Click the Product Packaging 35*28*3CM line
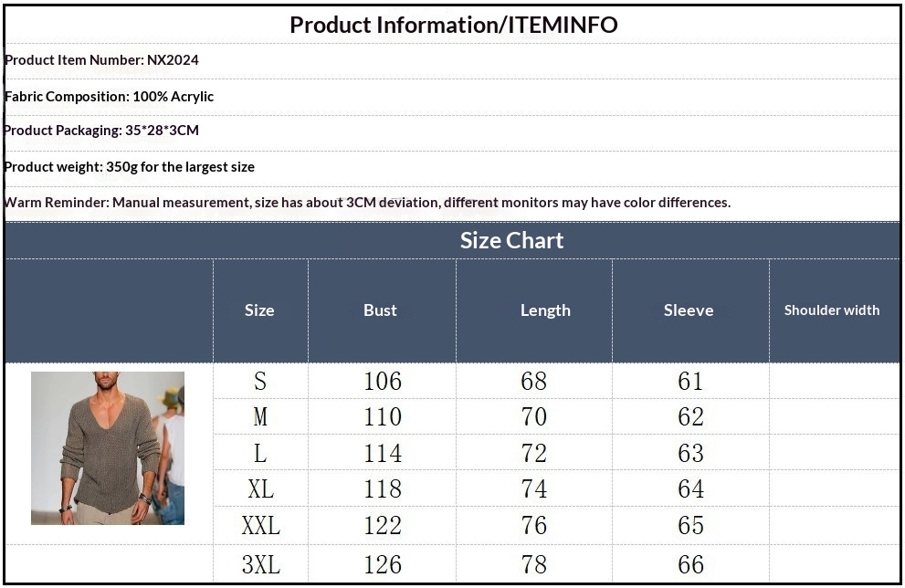 click(101, 131)
